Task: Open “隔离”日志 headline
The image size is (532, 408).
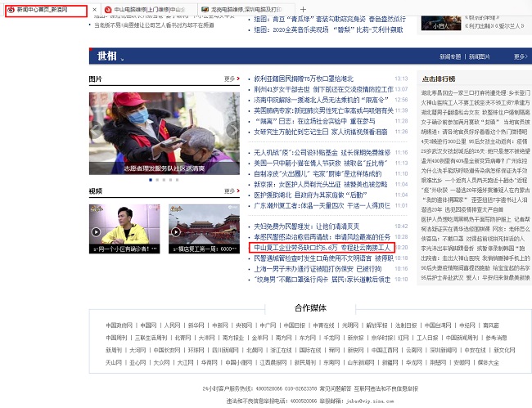Action: pos(314,121)
